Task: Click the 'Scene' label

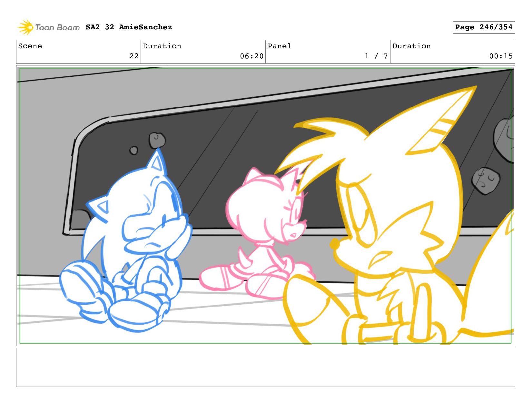Action: click(x=30, y=46)
